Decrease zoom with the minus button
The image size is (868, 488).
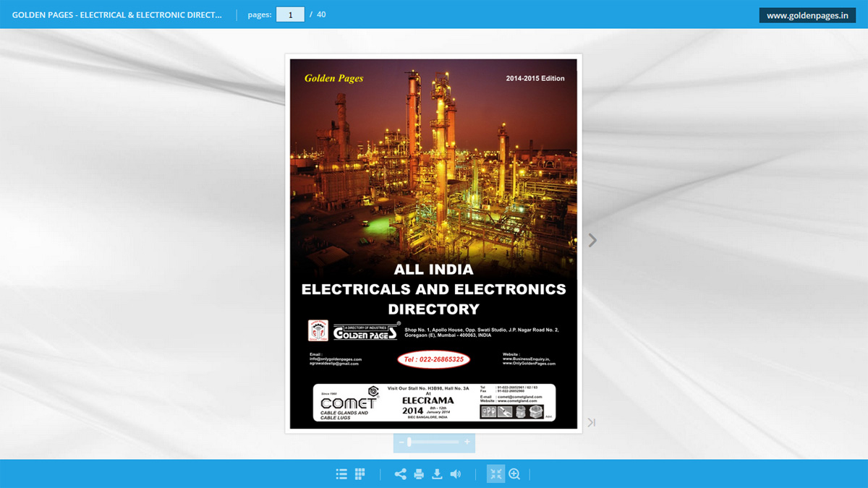[x=401, y=442]
